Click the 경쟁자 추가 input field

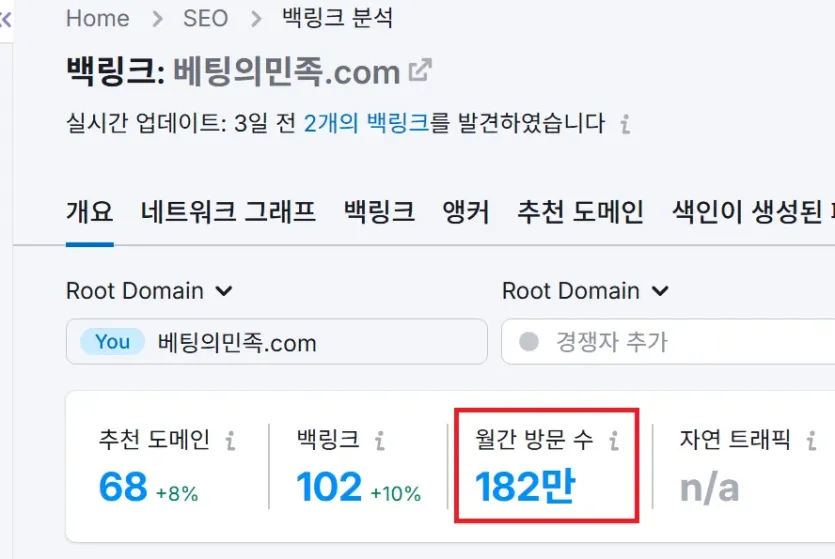[668, 342]
